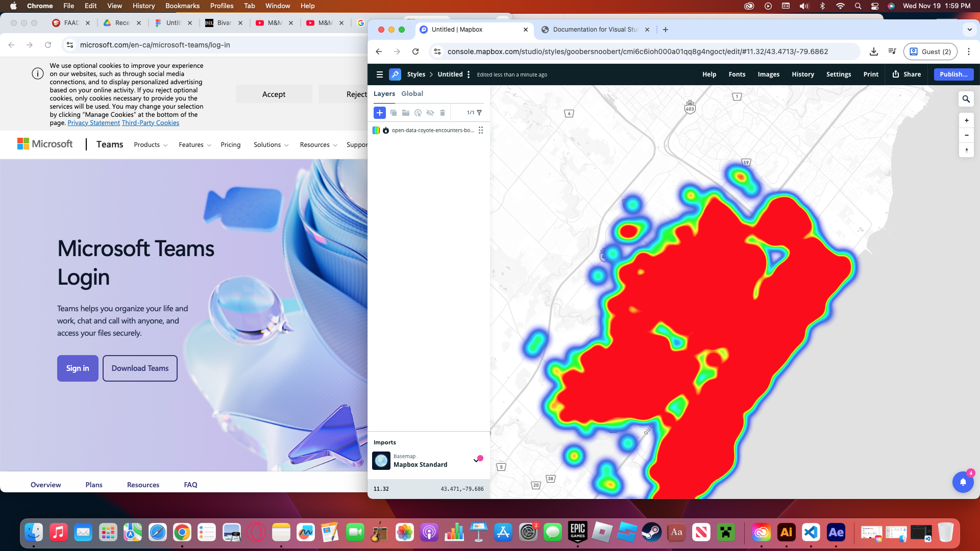980x551 pixels.
Task: Delete the layer with the trash icon
Action: tap(443, 113)
